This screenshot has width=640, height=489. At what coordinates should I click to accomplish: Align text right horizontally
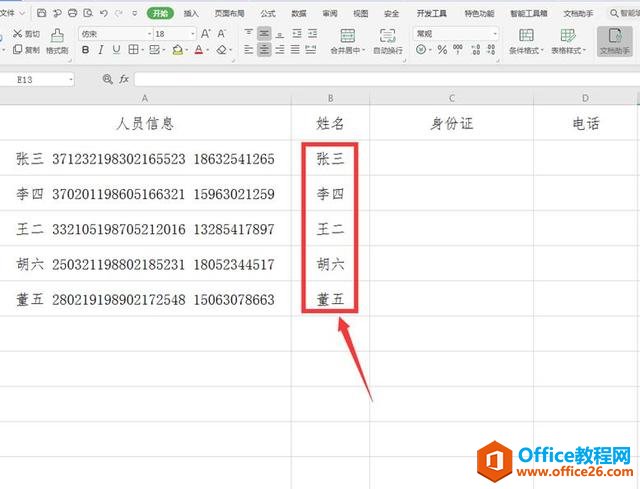[280, 50]
